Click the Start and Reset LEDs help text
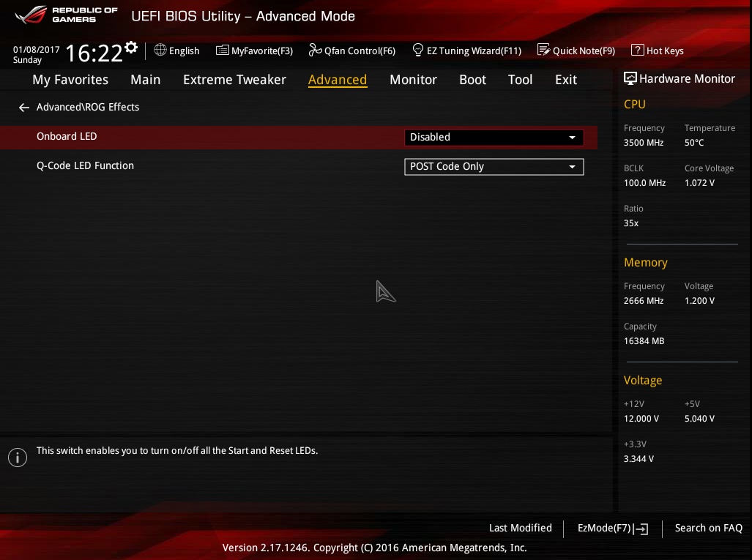 (177, 451)
